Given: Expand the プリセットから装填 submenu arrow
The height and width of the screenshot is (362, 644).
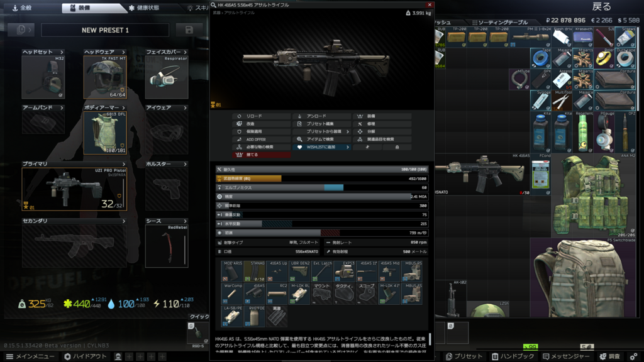Looking at the screenshot, I should [348, 131].
